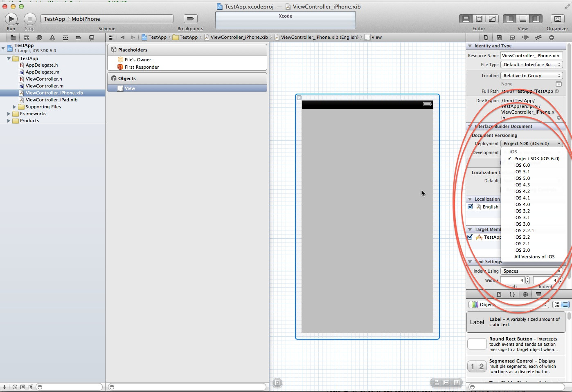This screenshot has height=392, width=572.
Task: Show the File inspector
Action: click(x=486, y=37)
